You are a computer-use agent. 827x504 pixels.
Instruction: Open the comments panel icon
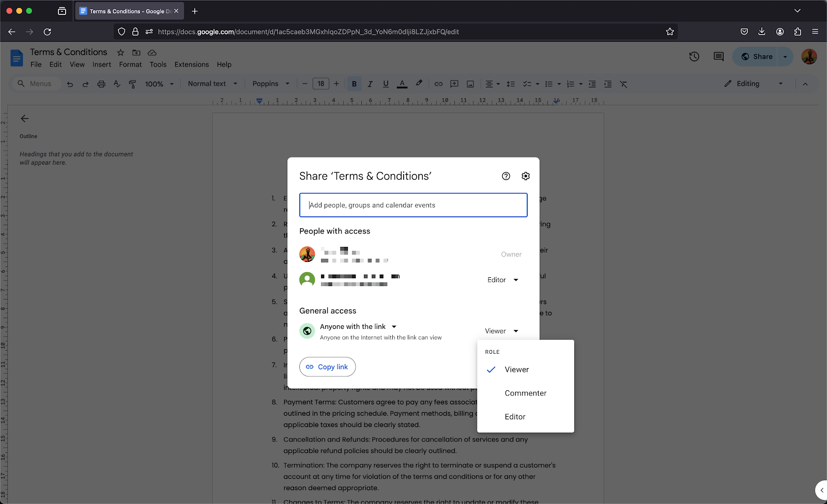click(718, 57)
